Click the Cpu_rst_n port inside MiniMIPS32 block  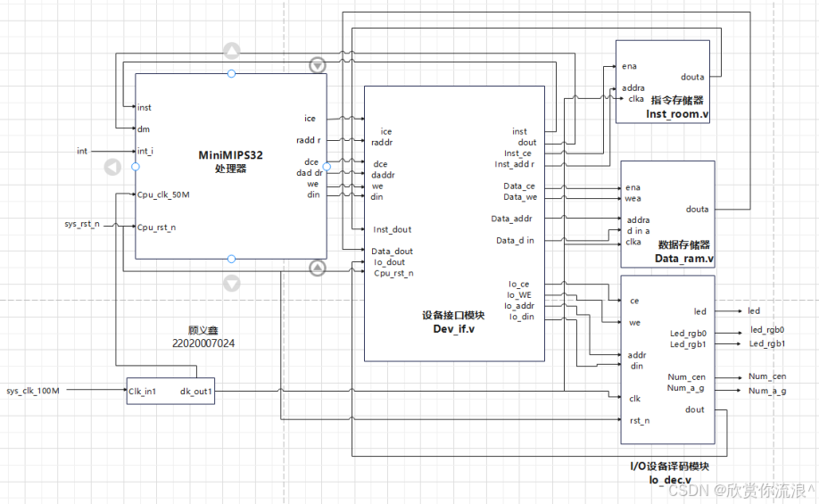157,227
